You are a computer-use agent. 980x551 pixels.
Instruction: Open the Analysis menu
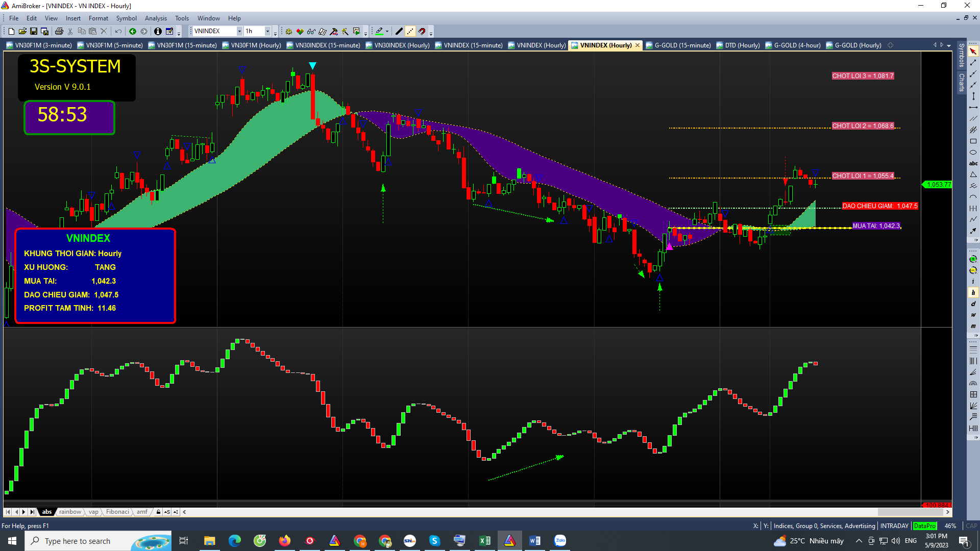(156, 18)
